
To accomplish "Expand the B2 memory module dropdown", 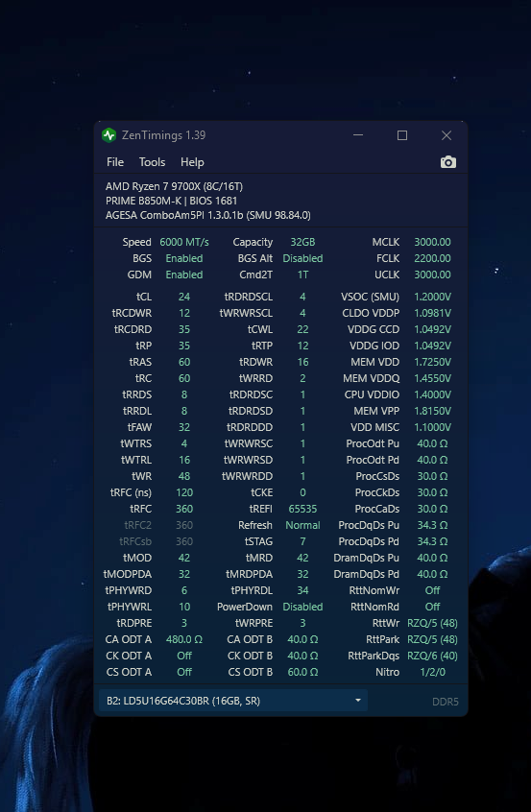I will pos(233,701).
